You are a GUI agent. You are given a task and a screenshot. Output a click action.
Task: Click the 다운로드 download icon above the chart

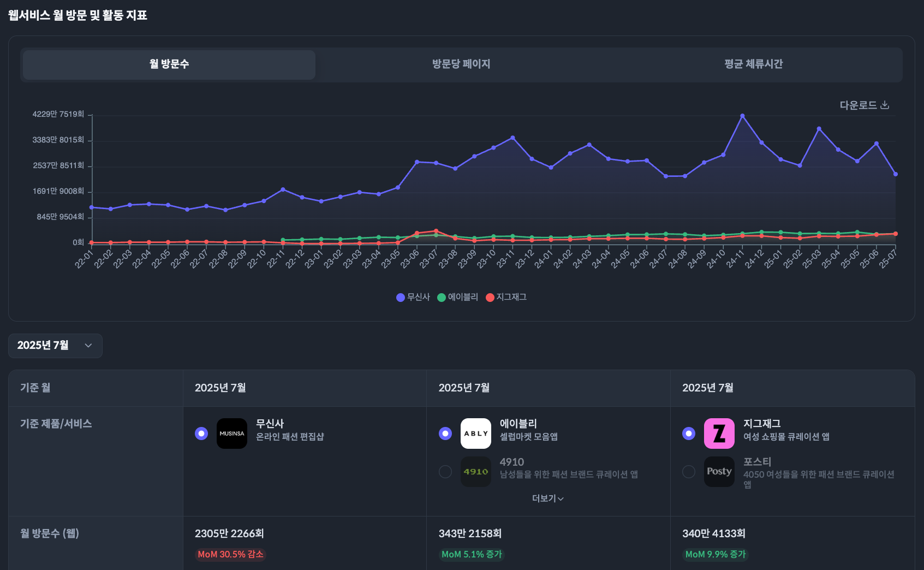click(886, 104)
